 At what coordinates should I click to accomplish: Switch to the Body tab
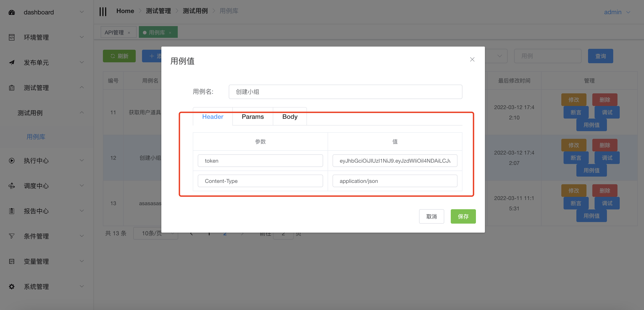pyautogui.click(x=290, y=117)
